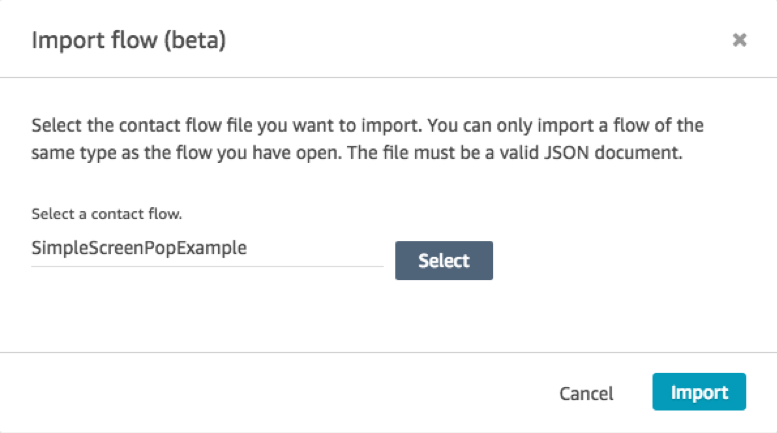This screenshot has width=777, height=433.
Task: Close the Import flow dialog with X
Action: click(x=739, y=40)
